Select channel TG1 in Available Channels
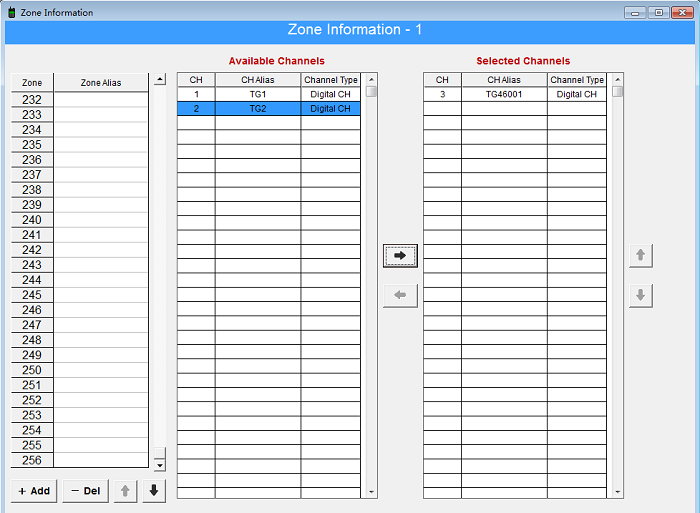 pyautogui.click(x=258, y=94)
